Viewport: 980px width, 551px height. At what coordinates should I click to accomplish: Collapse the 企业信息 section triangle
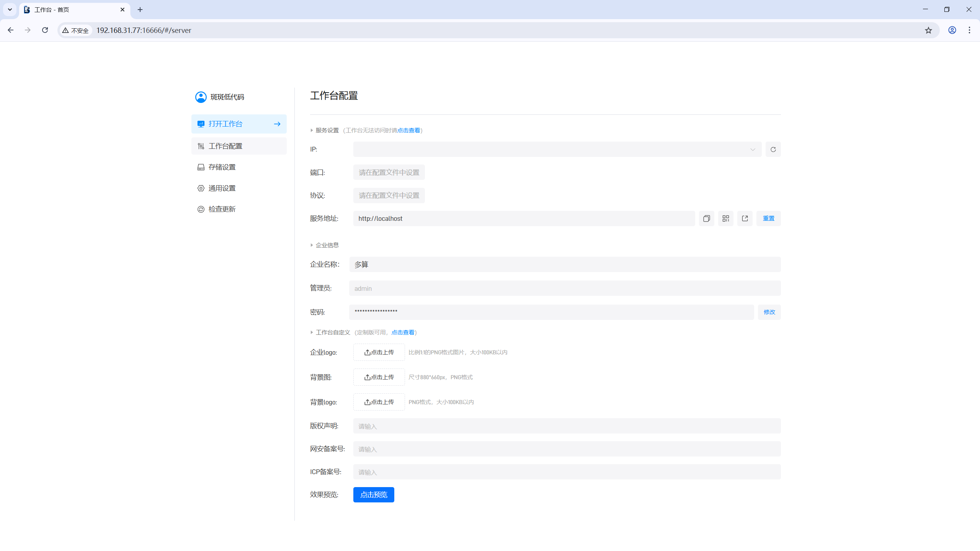(312, 245)
